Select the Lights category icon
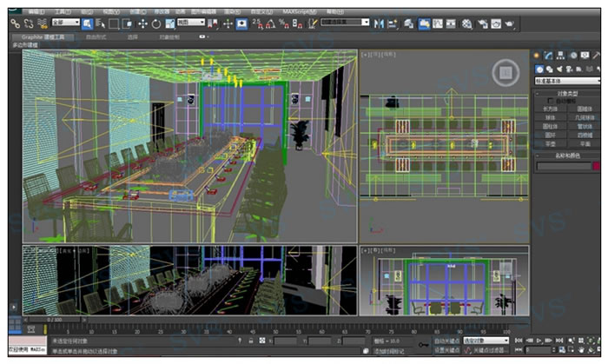This screenshot has height=364, width=608. coord(559,69)
